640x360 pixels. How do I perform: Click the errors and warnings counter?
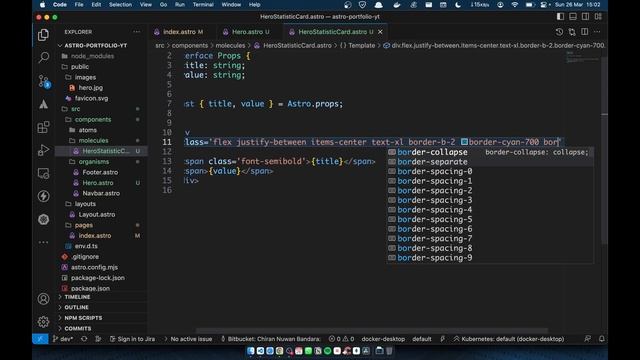341,339
